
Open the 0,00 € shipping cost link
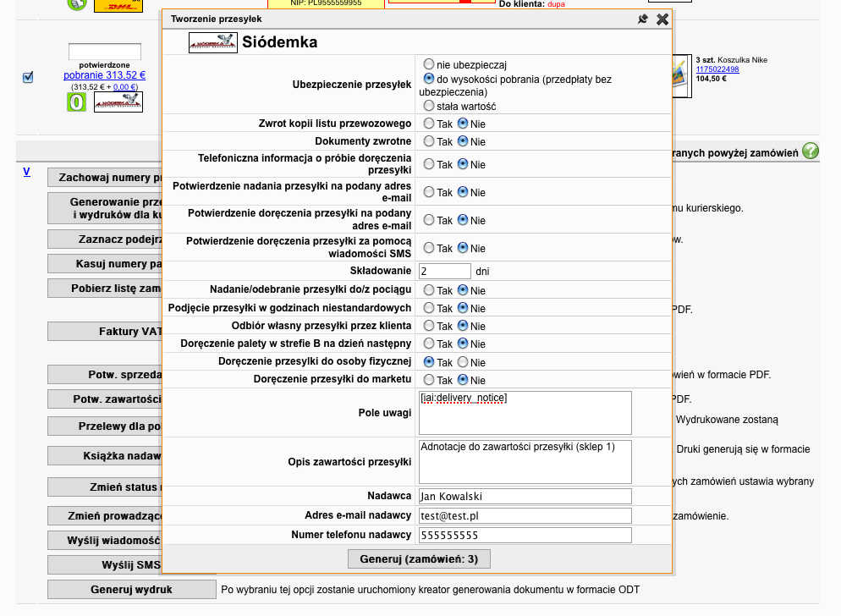point(124,87)
